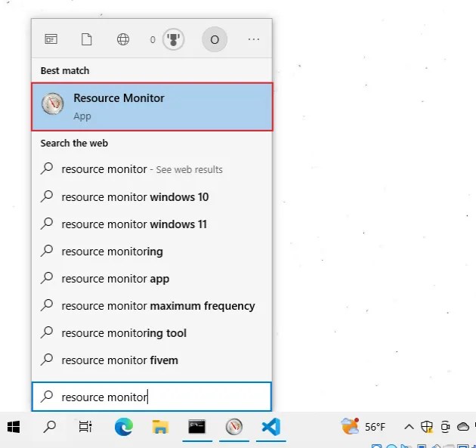Select suggestion 'resource monitor windows 10'

[152, 196]
